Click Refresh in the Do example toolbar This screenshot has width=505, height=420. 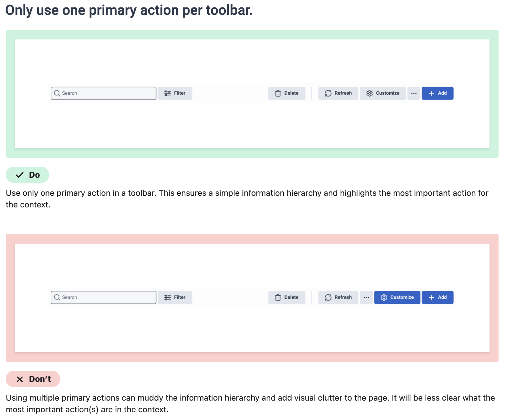(338, 93)
